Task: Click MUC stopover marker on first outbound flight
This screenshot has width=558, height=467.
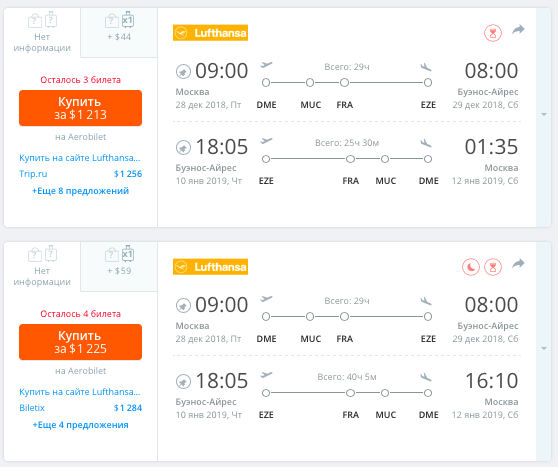Action: click(310, 83)
